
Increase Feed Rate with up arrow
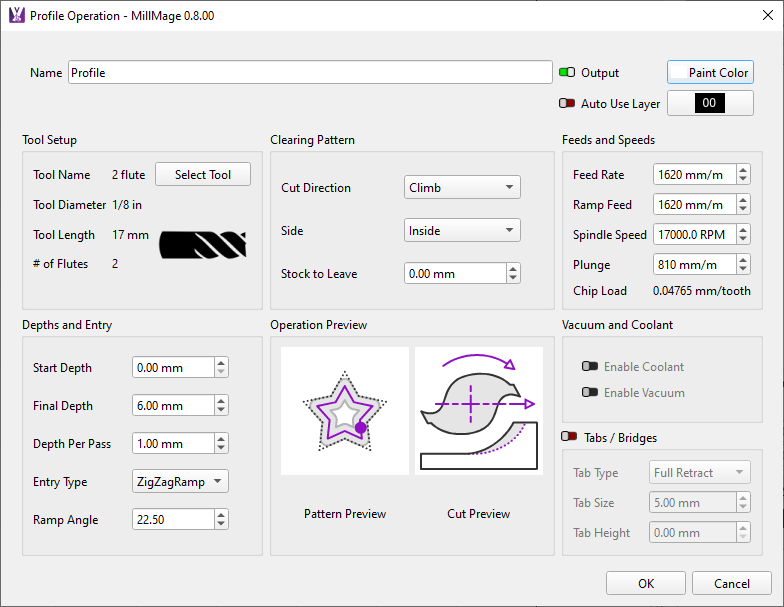click(x=743, y=170)
